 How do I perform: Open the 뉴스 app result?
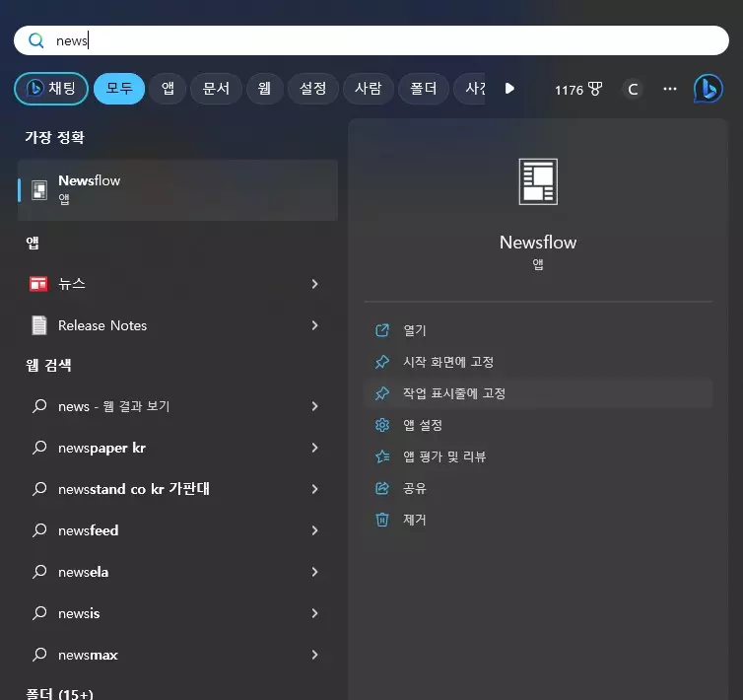(177, 284)
